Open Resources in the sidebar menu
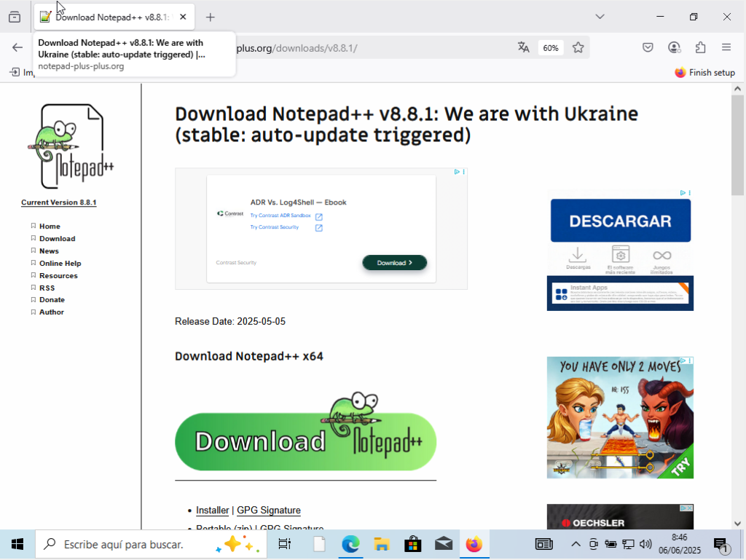746x560 pixels. coord(58,276)
